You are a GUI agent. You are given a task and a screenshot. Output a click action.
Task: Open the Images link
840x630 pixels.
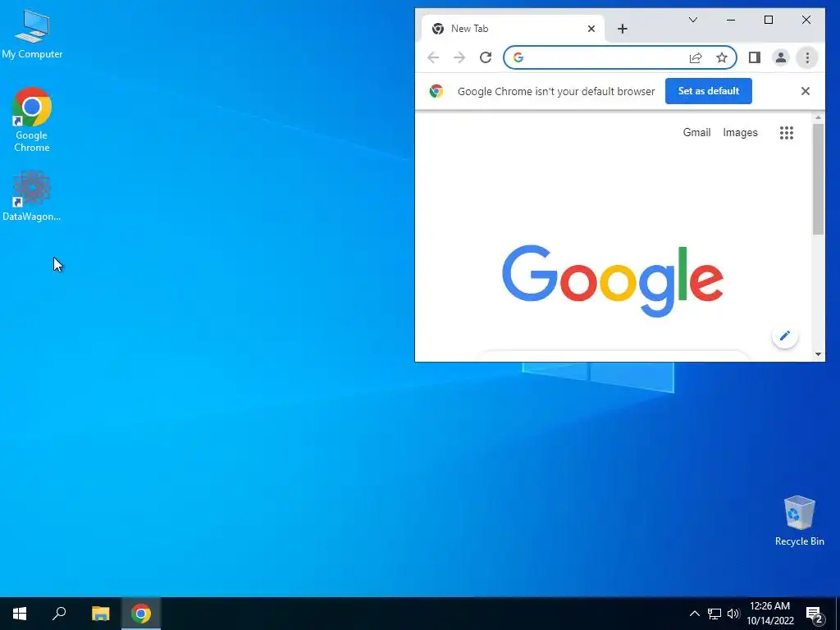click(740, 132)
